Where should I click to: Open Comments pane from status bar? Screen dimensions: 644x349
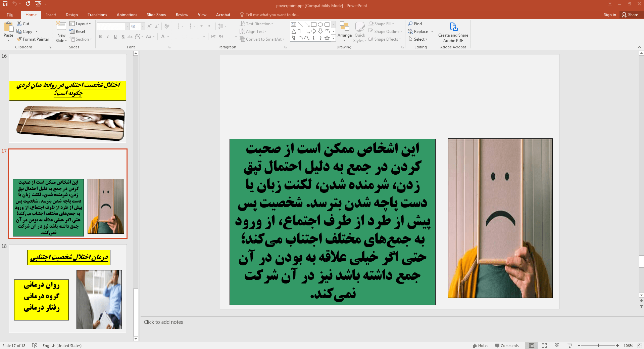click(x=507, y=346)
